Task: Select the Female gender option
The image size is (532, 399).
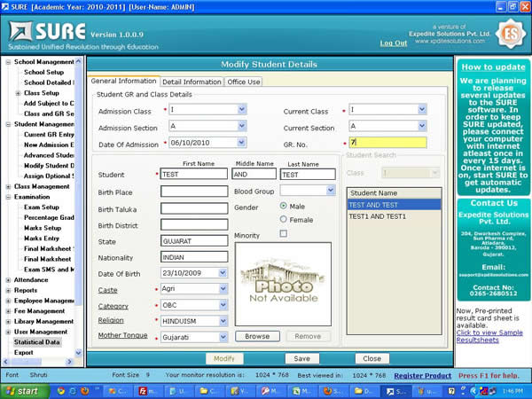Action: 284,219
